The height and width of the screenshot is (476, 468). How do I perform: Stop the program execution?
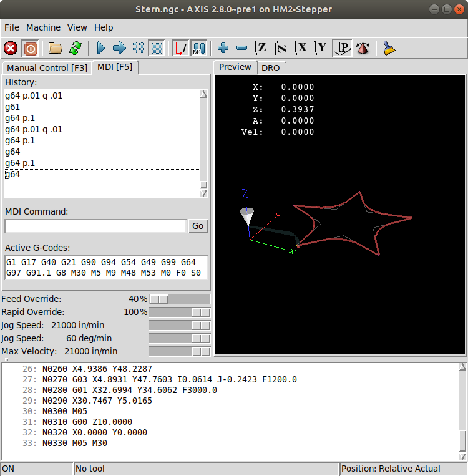pyautogui.click(x=157, y=48)
